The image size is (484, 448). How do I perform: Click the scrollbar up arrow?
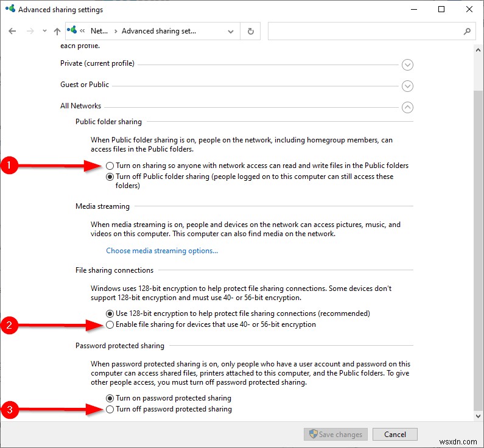pos(478,50)
